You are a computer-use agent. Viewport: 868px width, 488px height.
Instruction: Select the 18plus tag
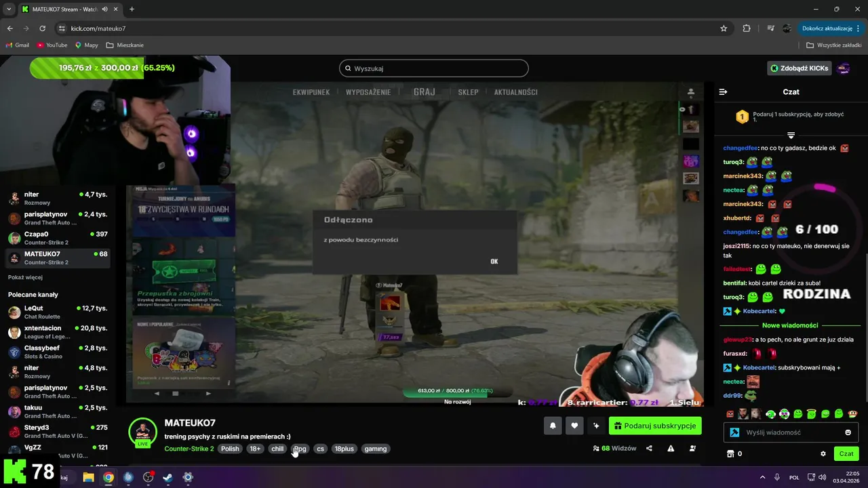(x=344, y=449)
